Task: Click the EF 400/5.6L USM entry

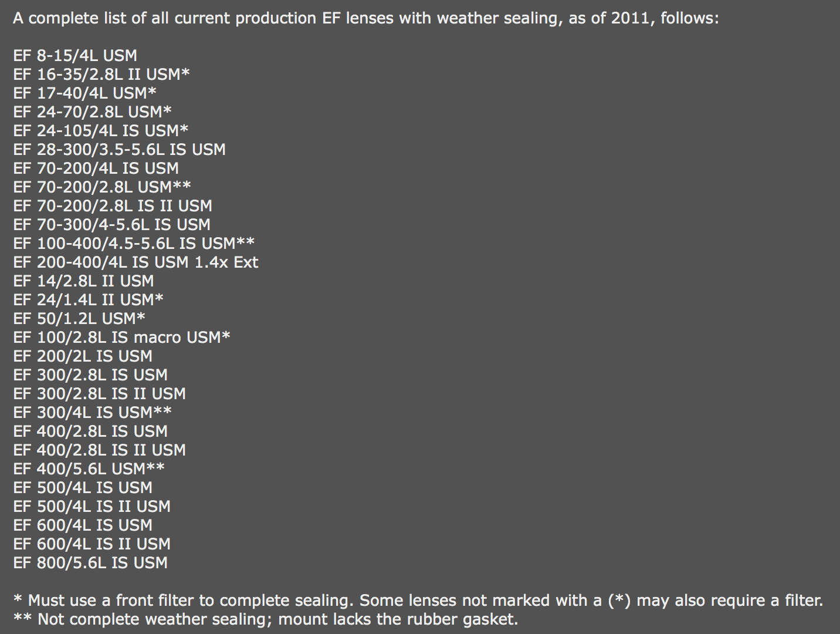Action: [x=89, y=469]
